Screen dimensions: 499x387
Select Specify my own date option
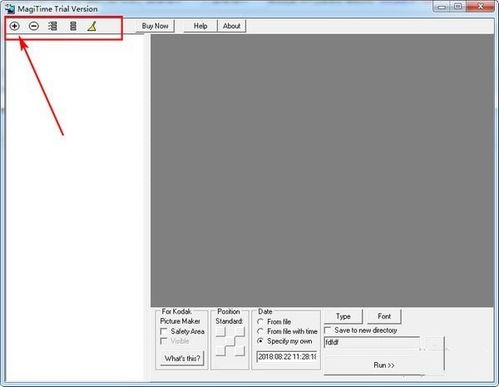tap(261, 341)
